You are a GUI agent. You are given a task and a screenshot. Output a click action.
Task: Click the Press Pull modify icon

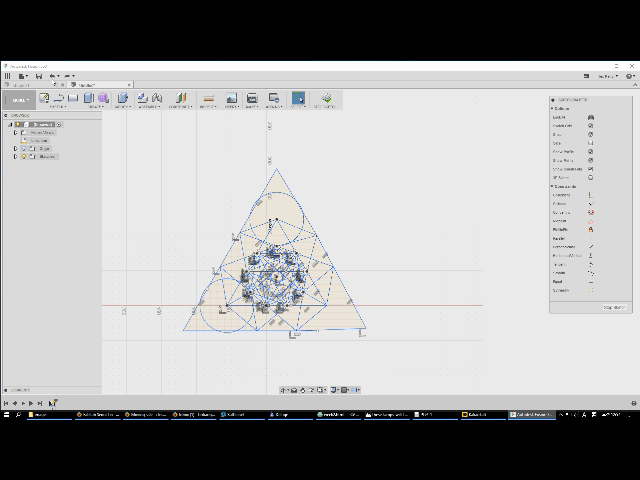[x=122, y=98]
